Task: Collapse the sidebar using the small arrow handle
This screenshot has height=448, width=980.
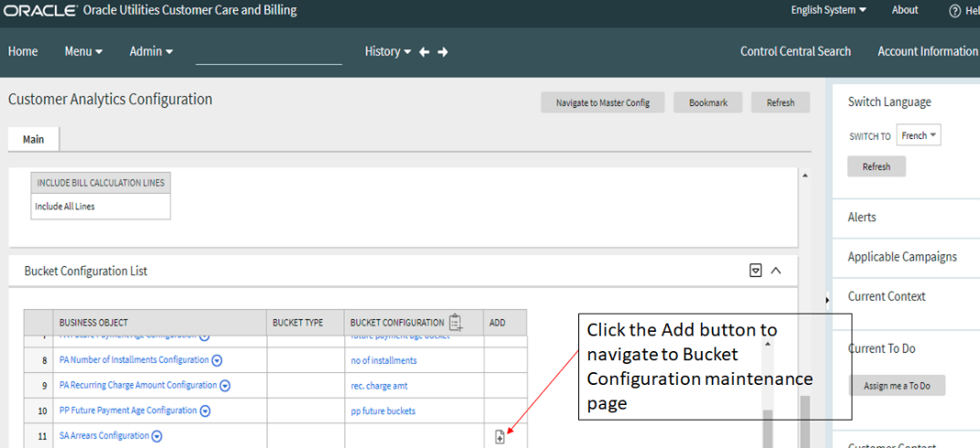Action: point(827,300)
